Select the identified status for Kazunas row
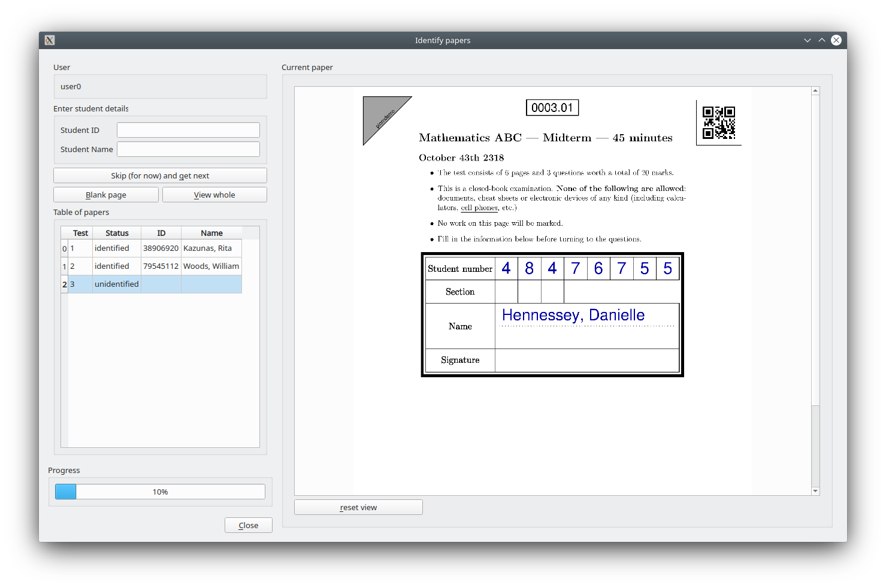886x588 pixels. pyautogui.click(x=117, y=248)
